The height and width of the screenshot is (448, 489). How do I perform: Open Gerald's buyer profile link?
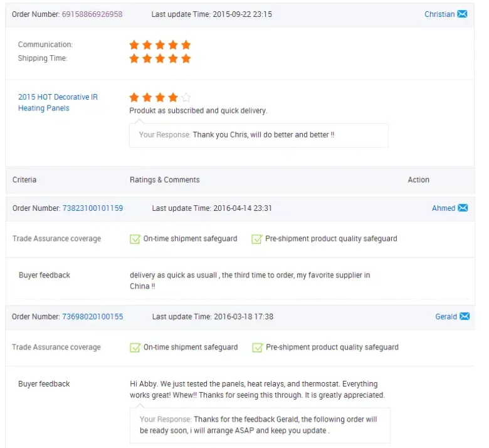point(446,316)
